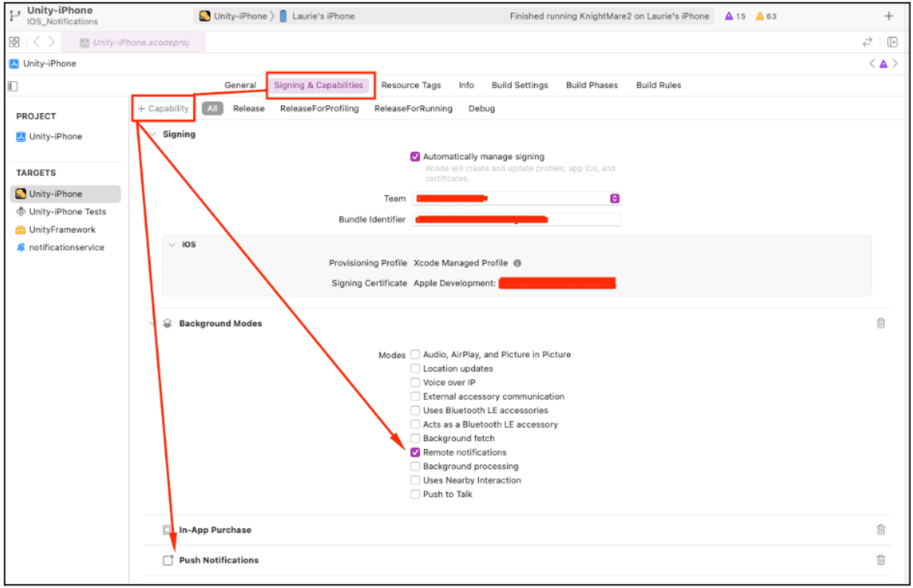Uncheck Automatically manage signing
913x588 pixels.
point(415,157)
